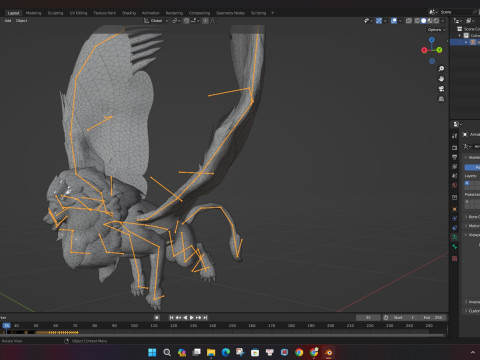Image resolution: width=480 pixels, height=360 pixels.
Task: Expand the Custom Properties panel
Action: 472,311
